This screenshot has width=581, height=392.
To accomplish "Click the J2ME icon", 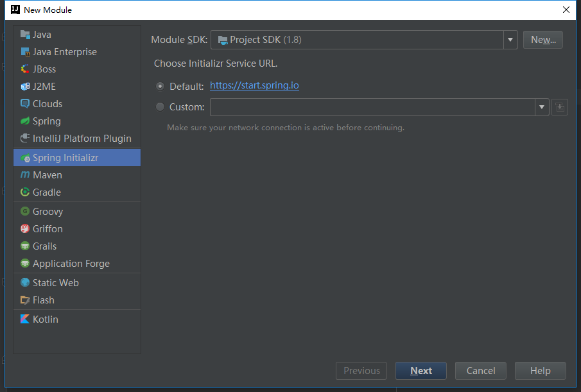I will pos(25,86).
